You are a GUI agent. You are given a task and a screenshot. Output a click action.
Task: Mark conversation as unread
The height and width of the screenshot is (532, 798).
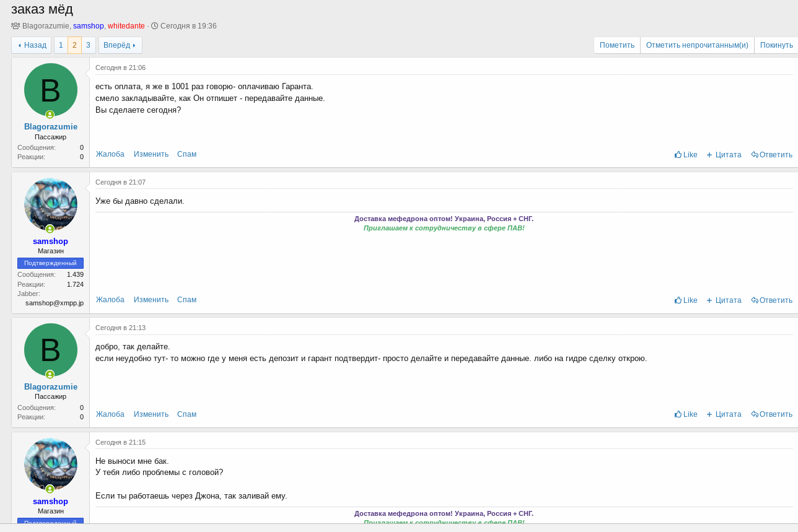point(697,45)
